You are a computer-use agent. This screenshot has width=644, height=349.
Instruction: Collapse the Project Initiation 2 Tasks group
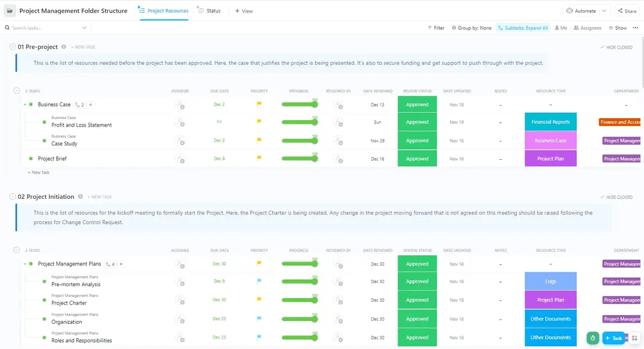(17, 250)
